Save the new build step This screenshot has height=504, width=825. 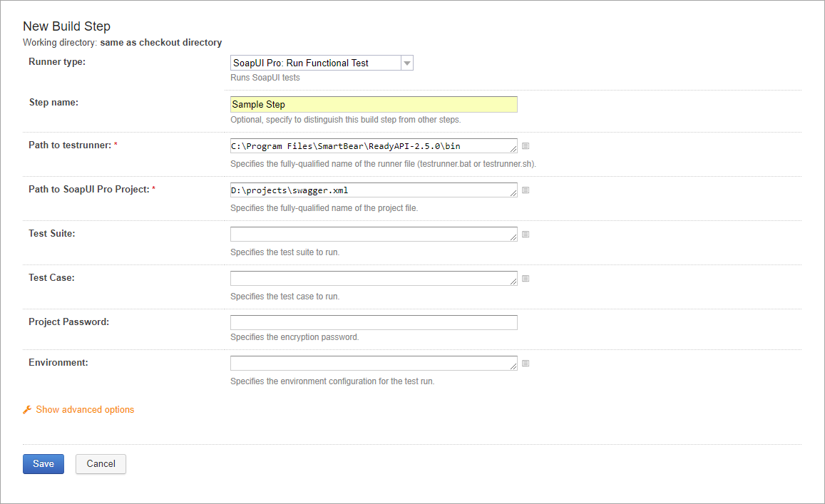tap(43, 463)
